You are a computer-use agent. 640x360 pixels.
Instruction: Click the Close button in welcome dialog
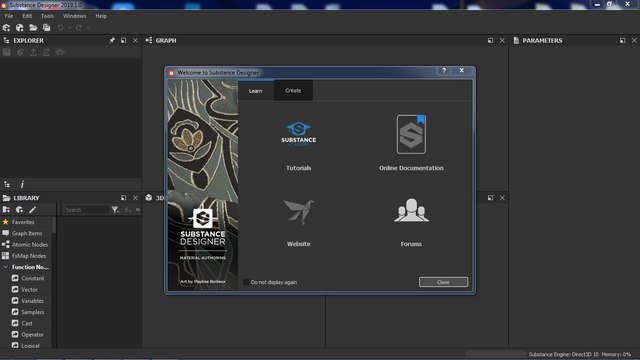(x=443, y=282)
